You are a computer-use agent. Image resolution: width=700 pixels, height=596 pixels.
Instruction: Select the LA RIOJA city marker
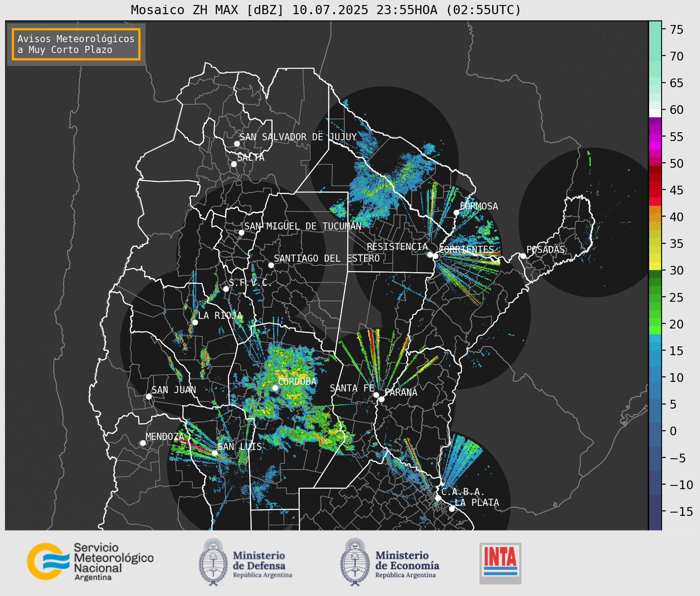(195, 322)
